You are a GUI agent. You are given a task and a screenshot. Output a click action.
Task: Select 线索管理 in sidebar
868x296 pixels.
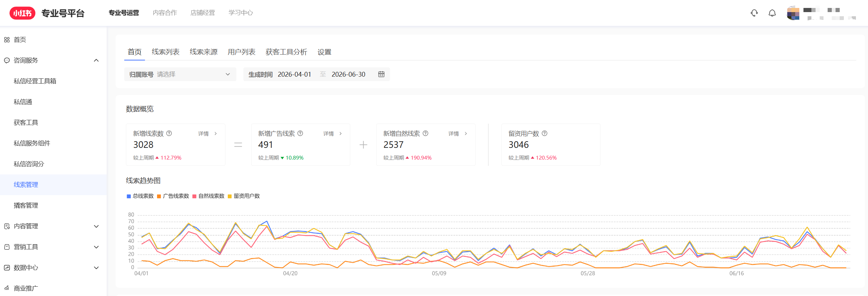(x=53, y=185)
